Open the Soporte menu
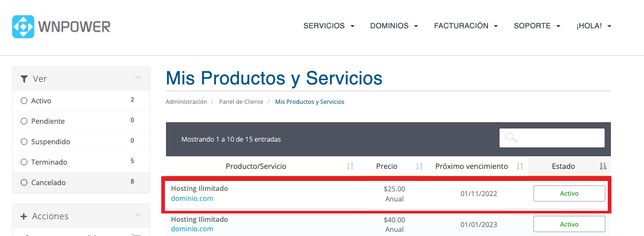This screenshot has width=644, height=236. pyautogui.click(x=537, y=26)
